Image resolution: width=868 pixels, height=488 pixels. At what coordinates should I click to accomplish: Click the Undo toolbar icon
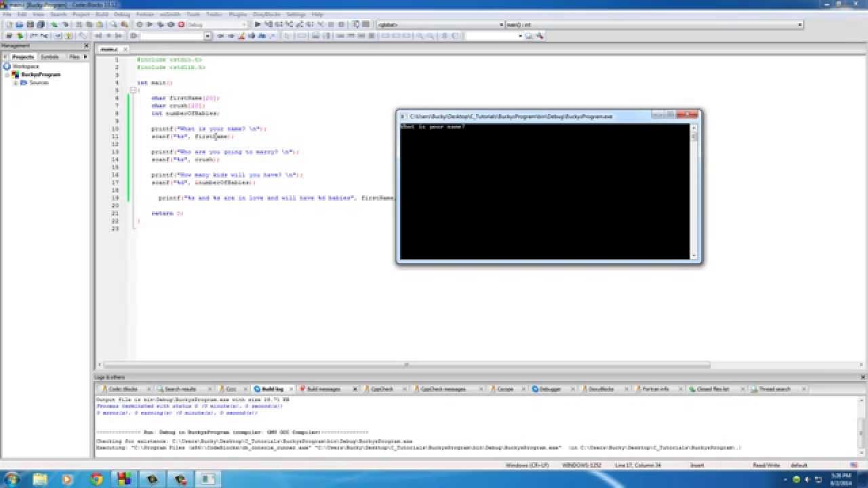(54, 24)
